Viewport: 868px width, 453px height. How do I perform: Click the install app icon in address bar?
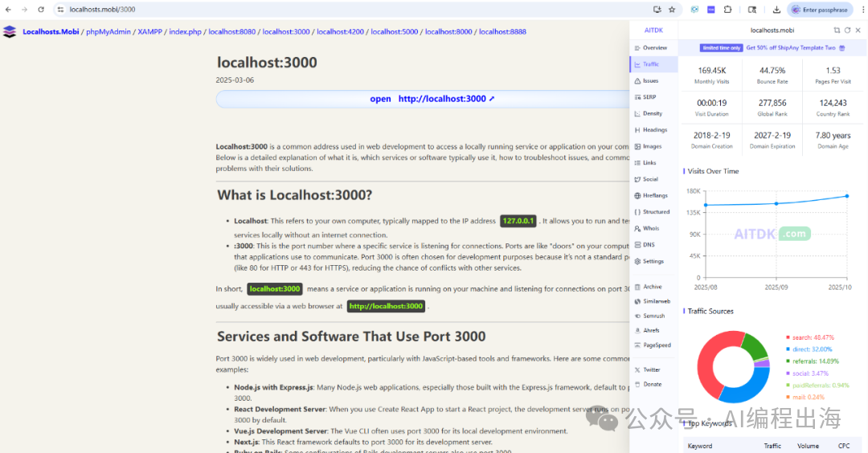coord(657,10)
